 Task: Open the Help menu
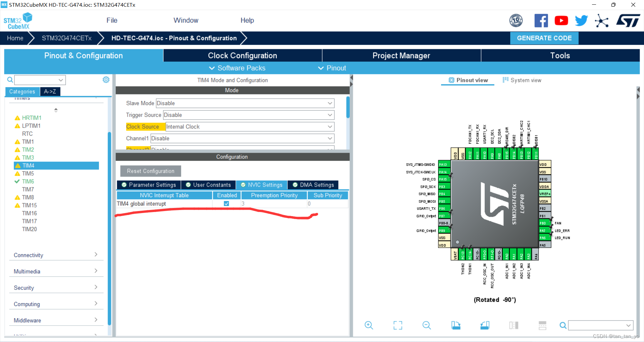[247, 20]
